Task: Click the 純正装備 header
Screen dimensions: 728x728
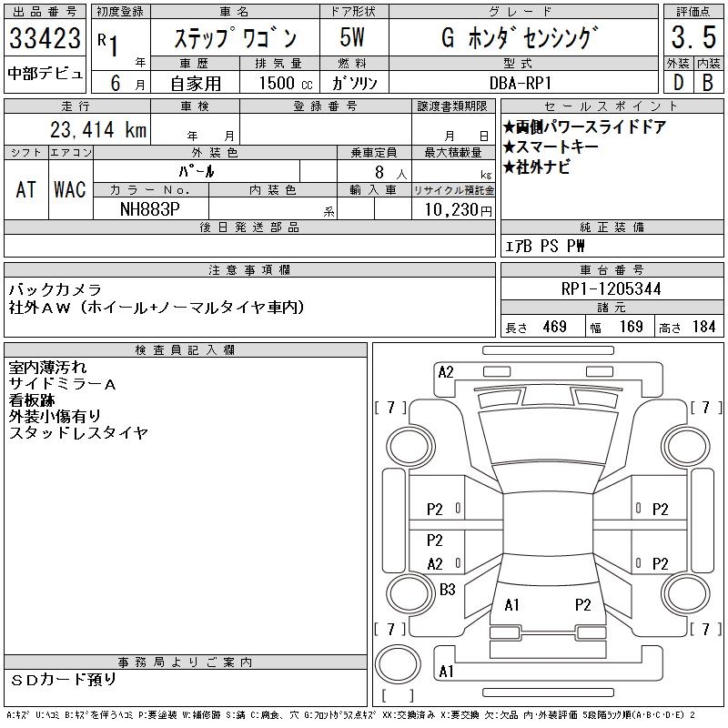Action: click(612, 227)
